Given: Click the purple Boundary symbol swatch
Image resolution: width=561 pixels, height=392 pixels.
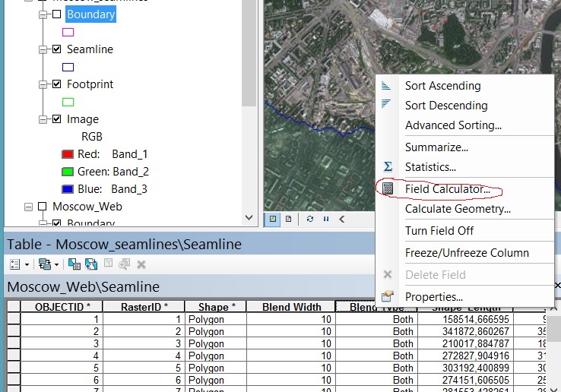Looking at the screenshot, I should [x=68, y=32].
